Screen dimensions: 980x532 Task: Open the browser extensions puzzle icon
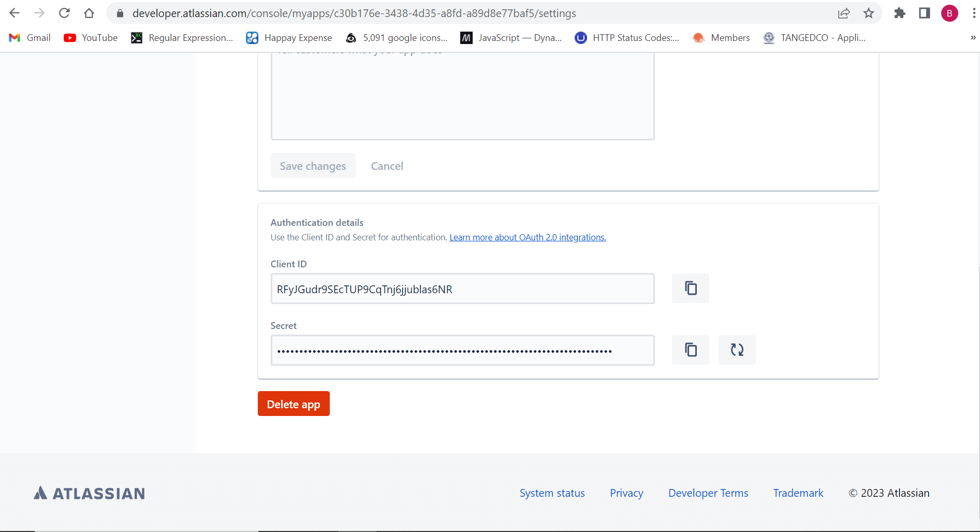pyautogui.click(x=899, y=13)
